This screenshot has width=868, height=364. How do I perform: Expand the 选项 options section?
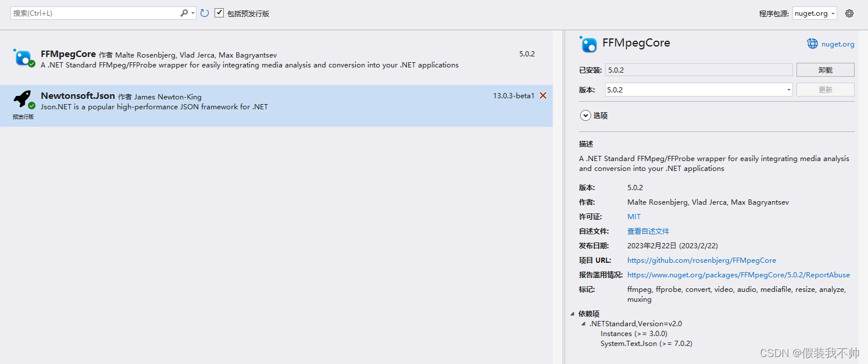click(x=585, y=116)
